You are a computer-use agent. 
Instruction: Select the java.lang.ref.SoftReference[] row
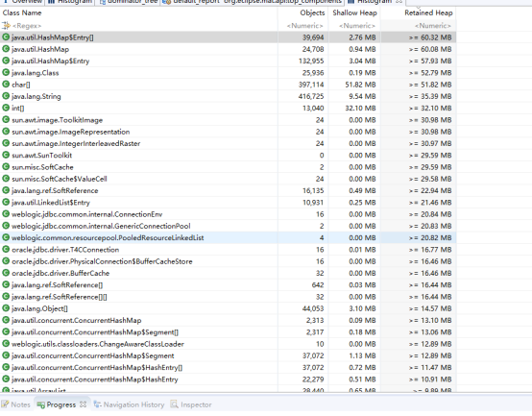(228, 284)
